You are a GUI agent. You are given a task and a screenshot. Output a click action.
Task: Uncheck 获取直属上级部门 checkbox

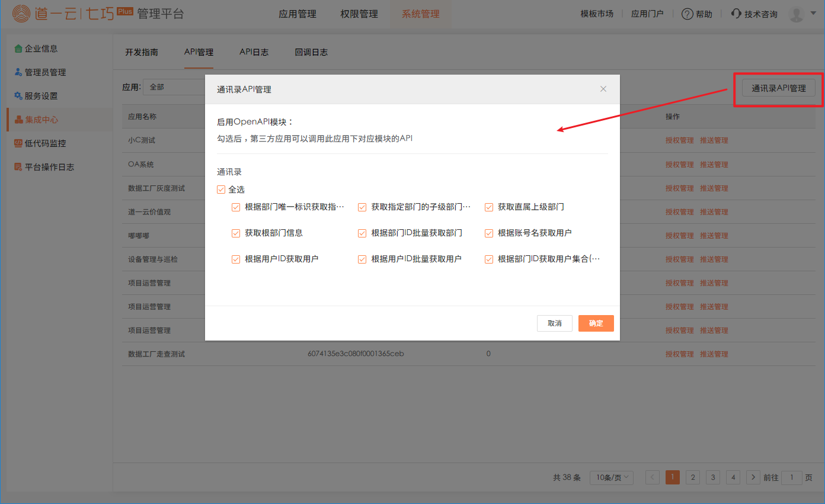pos(489,207)
